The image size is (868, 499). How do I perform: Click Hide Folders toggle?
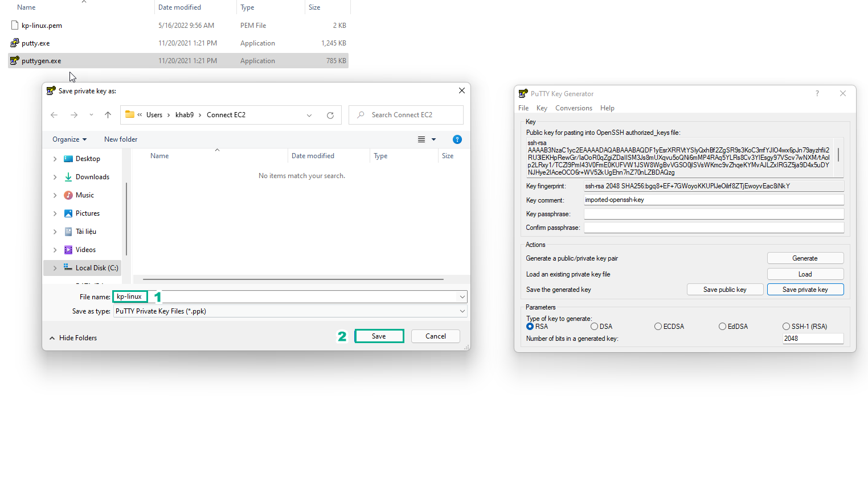tap(73, 338)
